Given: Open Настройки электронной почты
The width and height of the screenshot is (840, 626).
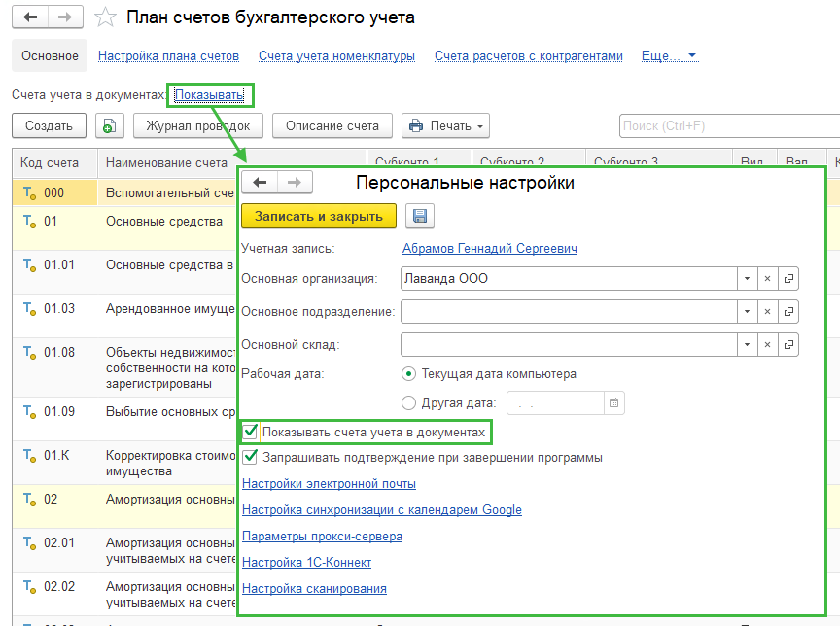Looking at the screenshot, I should pyautogui.click(x=329, y=483).
